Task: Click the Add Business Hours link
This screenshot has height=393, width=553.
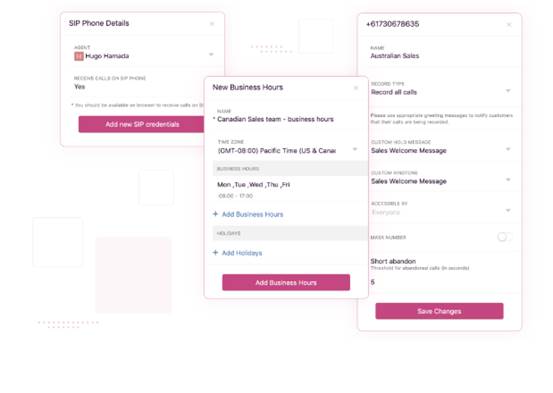Action: [x=253, y=214]
